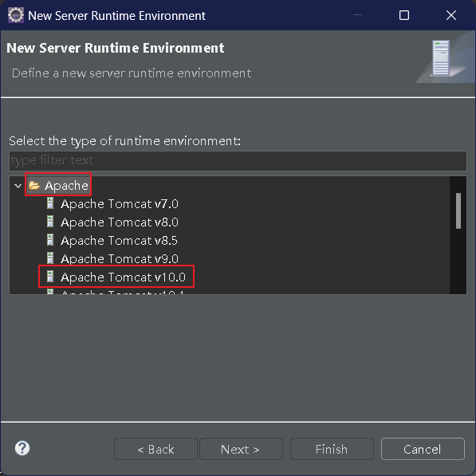Image resolution: width=476 pixels, height=476 pixels.
Task: Click the Next > button
Action: click(241, 449)
